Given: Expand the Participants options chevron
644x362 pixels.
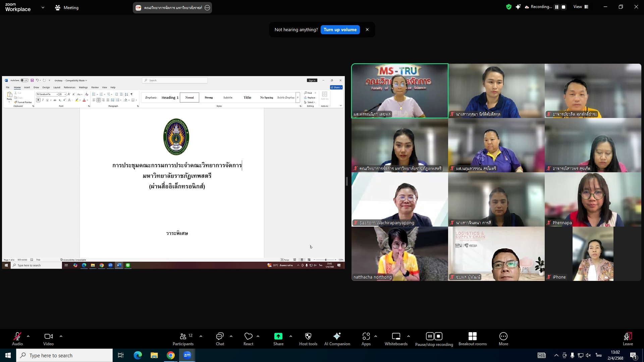Looking at the screenshot, I should pos(201,336).
